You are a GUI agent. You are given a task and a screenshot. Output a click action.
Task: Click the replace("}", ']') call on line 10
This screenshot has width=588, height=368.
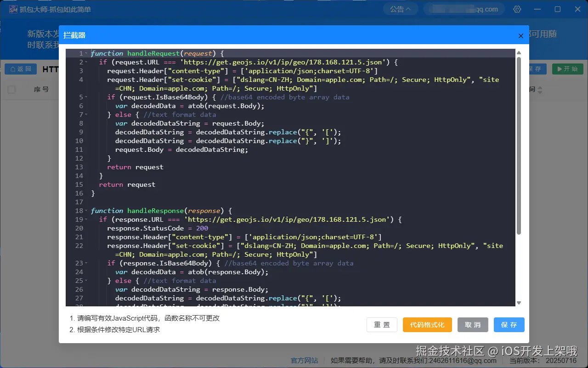point(305,141)
